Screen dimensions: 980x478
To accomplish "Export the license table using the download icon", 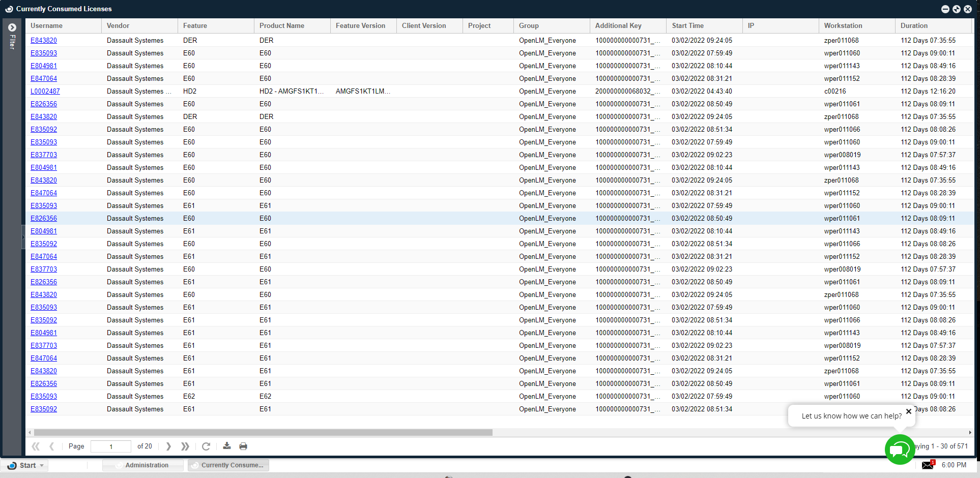I will click(x=227, y=446).
